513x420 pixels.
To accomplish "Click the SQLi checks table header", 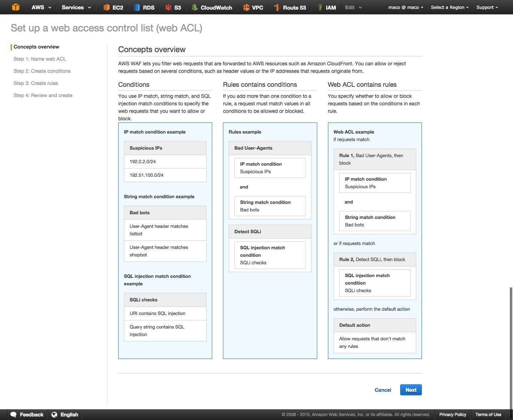I will 165,300.
